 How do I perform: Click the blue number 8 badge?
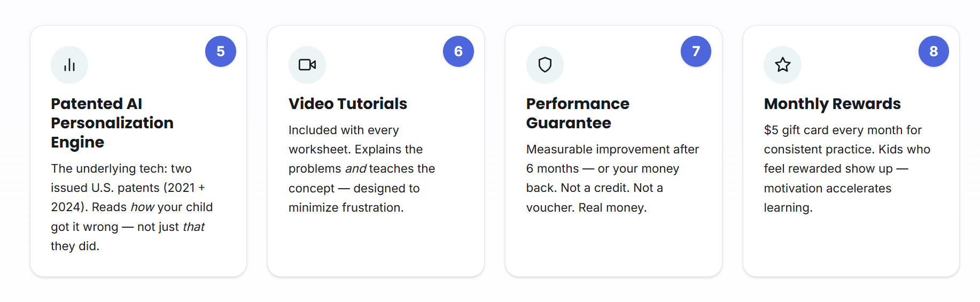(x=934, y=51)
